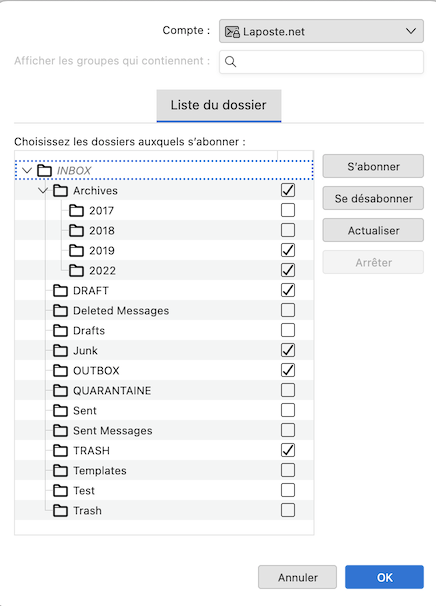436x606 pixels.
Task: Collapse the Archives folder tree
Action: click(43, 190)
